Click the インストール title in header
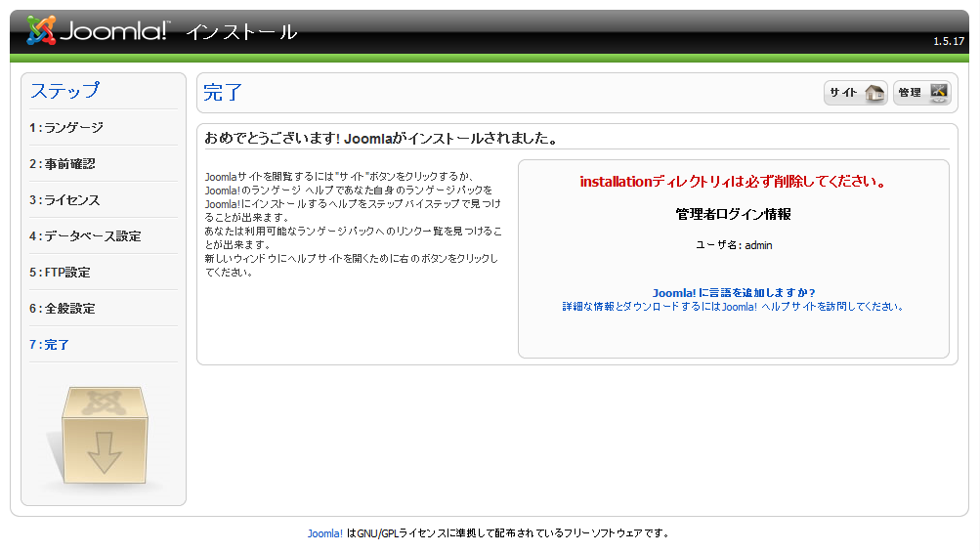 click(x=241, y=32)
